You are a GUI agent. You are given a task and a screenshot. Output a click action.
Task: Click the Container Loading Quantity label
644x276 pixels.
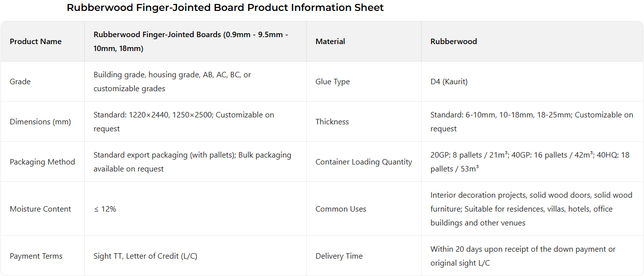click(364, 162)
